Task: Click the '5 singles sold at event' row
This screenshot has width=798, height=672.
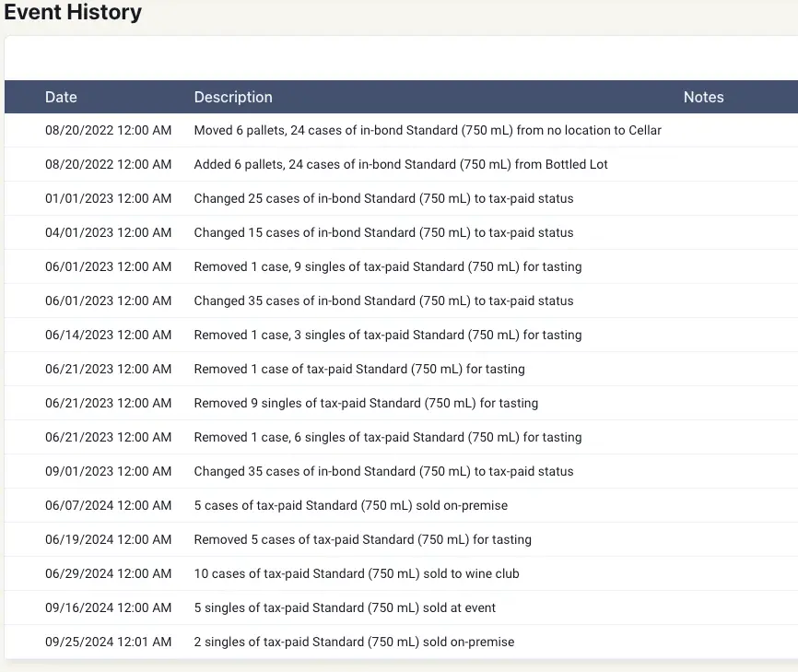Action: click(345, 607)
